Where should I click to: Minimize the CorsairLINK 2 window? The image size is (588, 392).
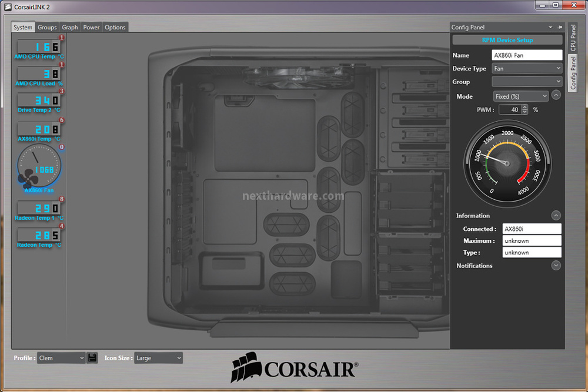[x=542, y=5]
